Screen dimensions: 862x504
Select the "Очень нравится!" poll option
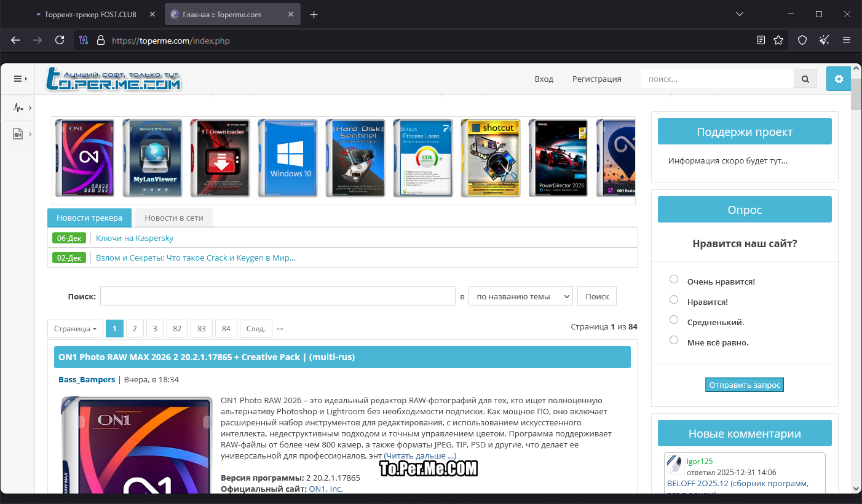point(674,280)
